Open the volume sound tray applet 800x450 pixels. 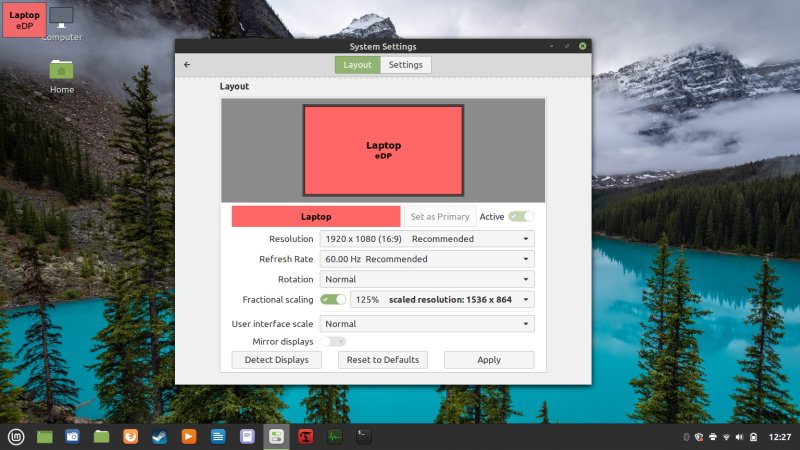(740, 437)
